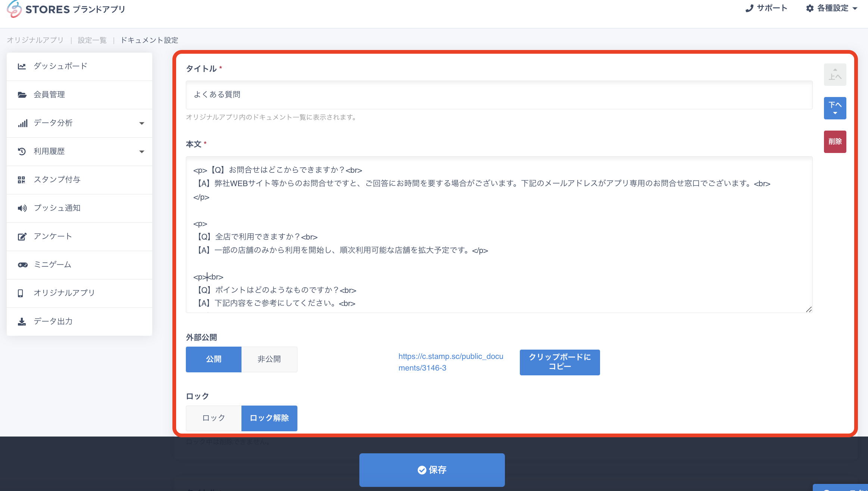Click クリップボードにコピー button

(559, 362)
